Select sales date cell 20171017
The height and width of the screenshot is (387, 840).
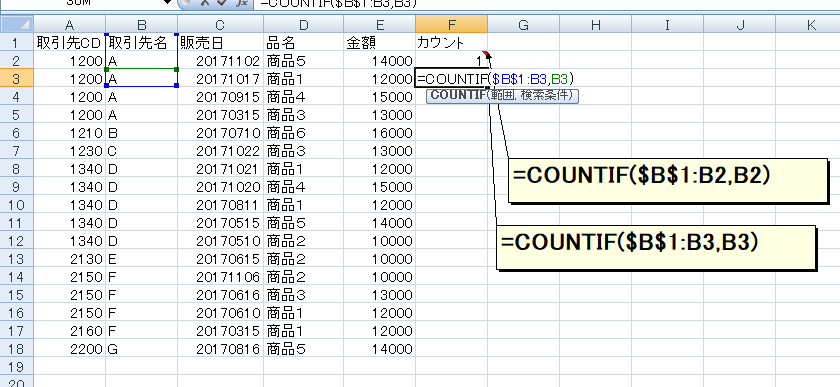pos(220,79)
